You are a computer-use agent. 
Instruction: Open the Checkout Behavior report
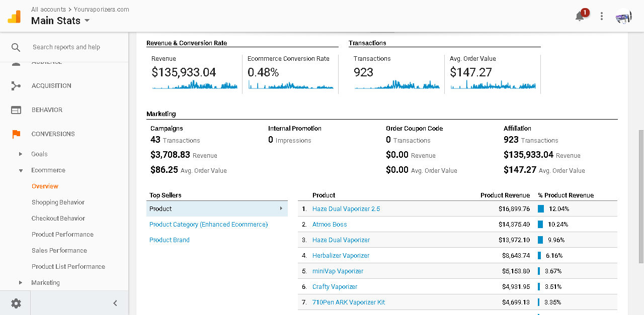pos(58,219)
